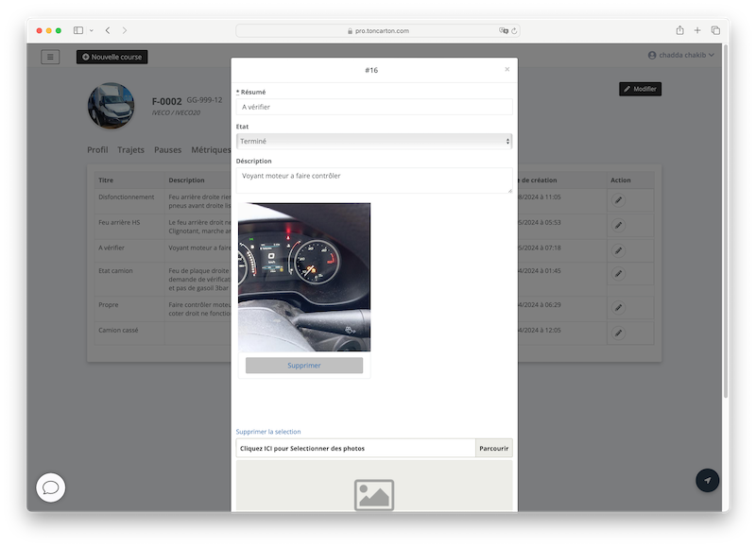Open the chadda chakib user menu
This screenshot has height=547, width=756.
tap(681, 56)
